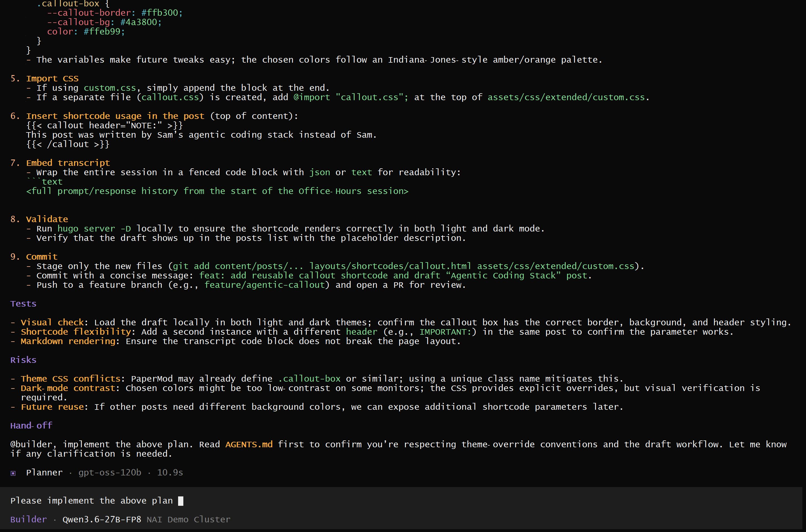Click 'color: #ffeb99;' line
The image size is (806, 532).
(86, 31)
